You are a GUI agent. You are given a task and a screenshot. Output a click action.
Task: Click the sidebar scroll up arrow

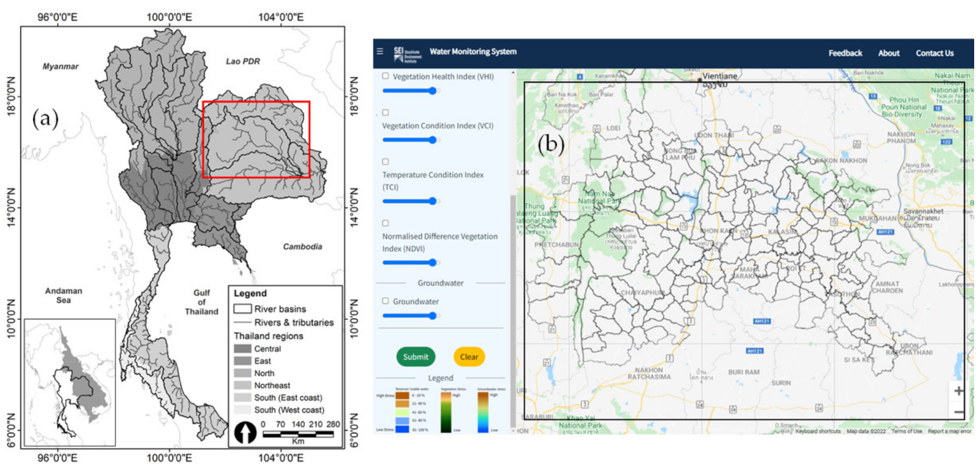[513, 73]
